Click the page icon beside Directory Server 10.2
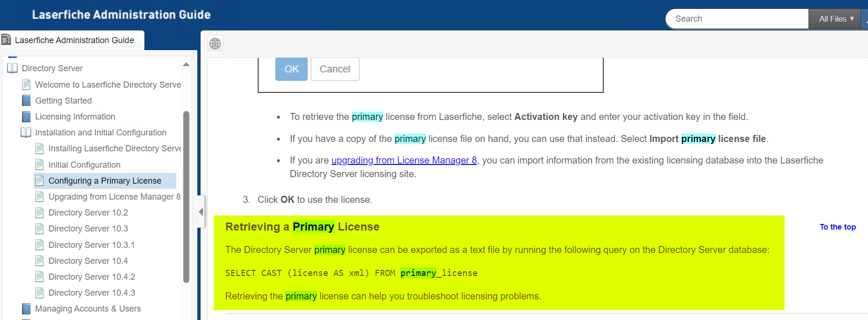This screenshot has height=320, width=868. pos(40,213)
